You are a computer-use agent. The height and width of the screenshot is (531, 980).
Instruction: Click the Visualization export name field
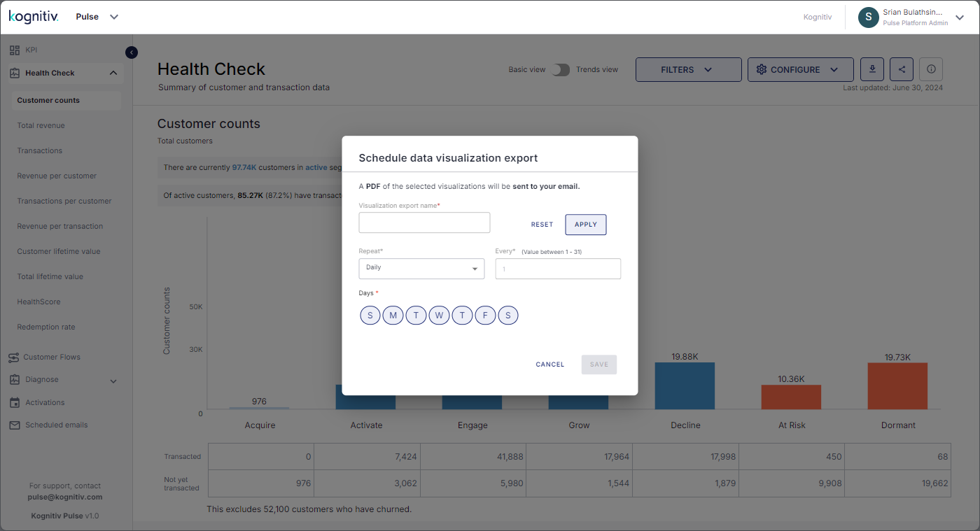pyautogui.click(x=424, y=222)
